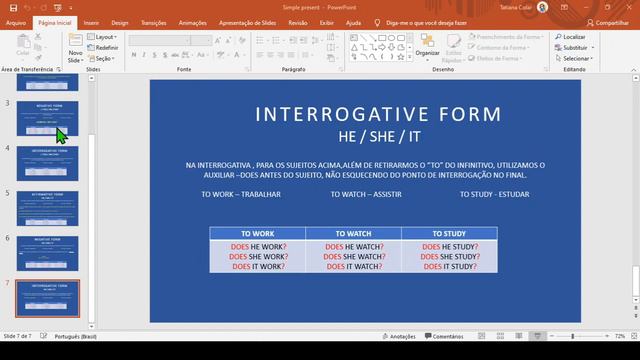The width and height of the screenshot is (640, 360).
Task: Select slide 3 thumbnail in panel
Action: pyautogui.click(x=47, y=118)
